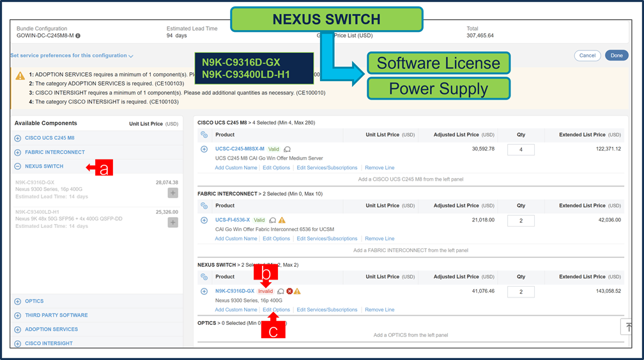
Task: Expand CISCO INTERSIGHT category
Action: click(18, 343)
